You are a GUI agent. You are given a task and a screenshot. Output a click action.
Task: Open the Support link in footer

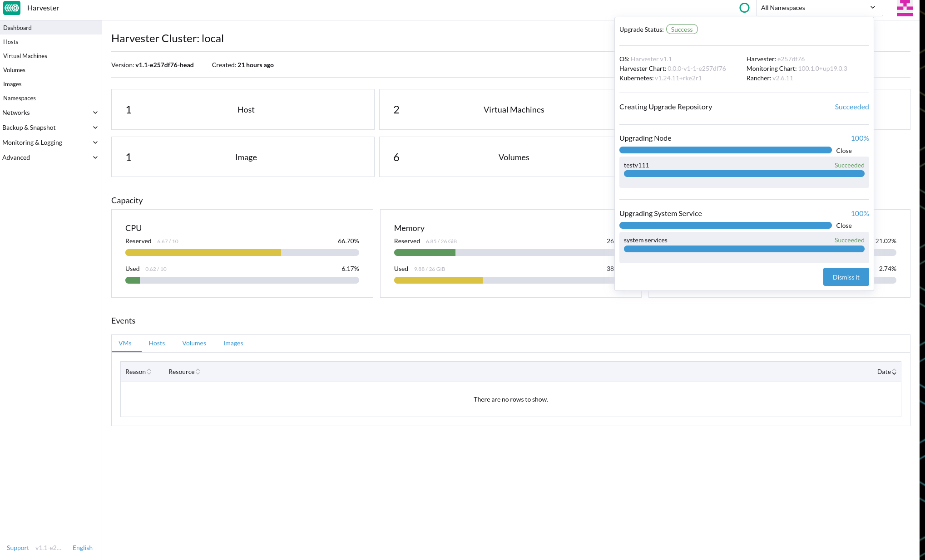pos(18,548)
